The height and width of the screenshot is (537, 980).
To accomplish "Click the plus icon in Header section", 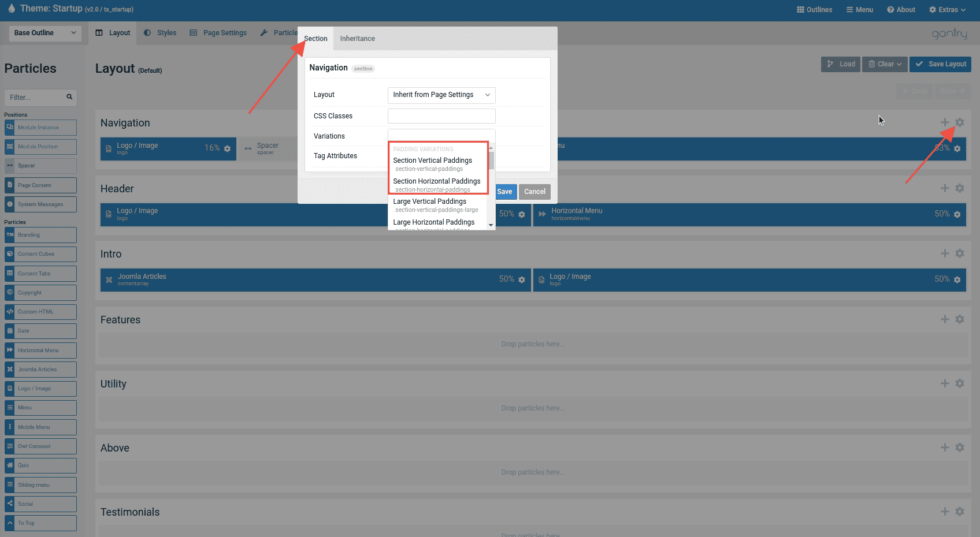I will point(945,188).
